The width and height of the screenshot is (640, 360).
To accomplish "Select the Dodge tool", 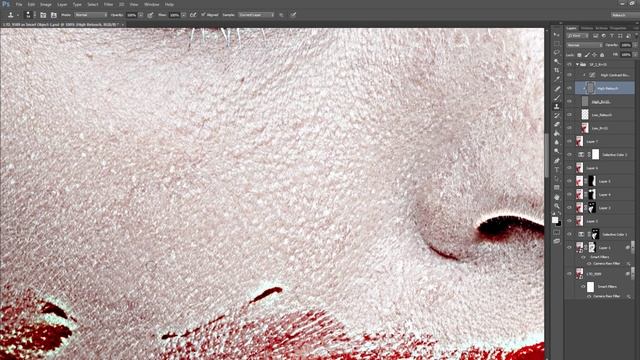I will 557,151.
